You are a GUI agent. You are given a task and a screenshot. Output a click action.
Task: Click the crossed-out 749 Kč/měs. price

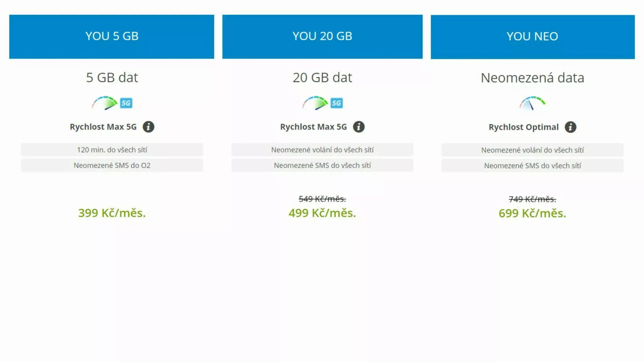(533, 198)
